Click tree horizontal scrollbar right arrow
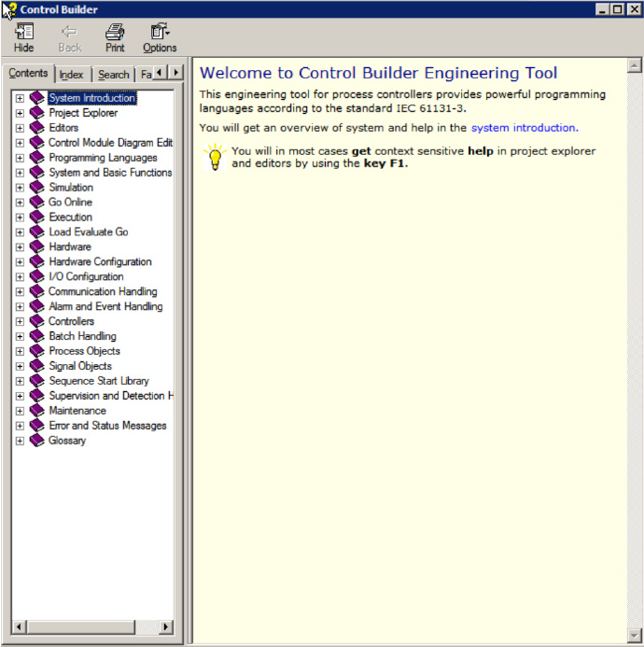The height and width of the screenshot is (647, 644). click(165, 627)
